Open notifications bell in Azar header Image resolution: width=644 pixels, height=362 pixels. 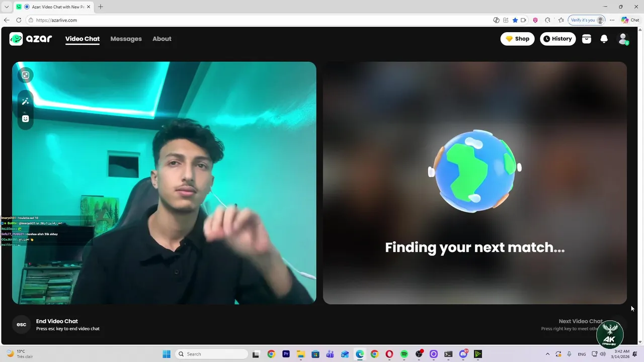click(604, 39)
